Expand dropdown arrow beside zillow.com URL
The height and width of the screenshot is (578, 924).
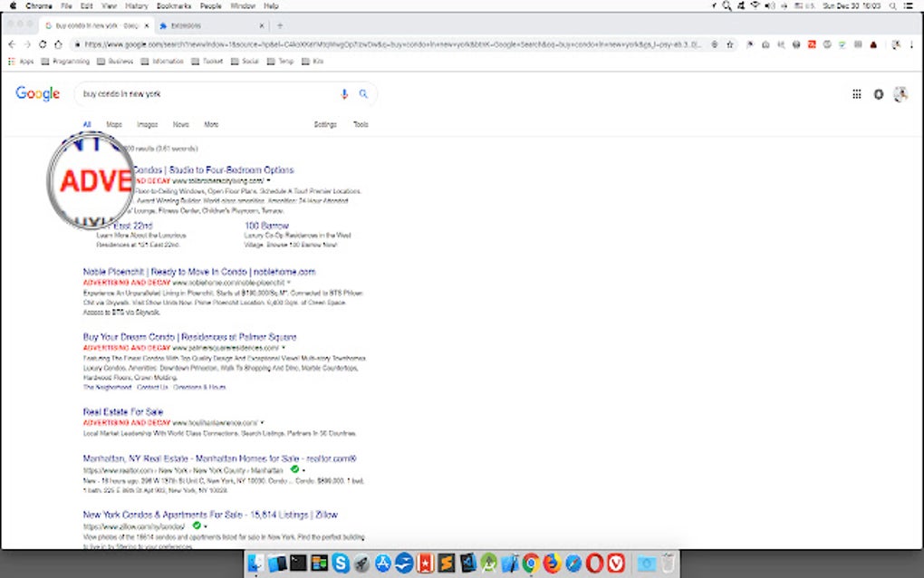point(206,526)
